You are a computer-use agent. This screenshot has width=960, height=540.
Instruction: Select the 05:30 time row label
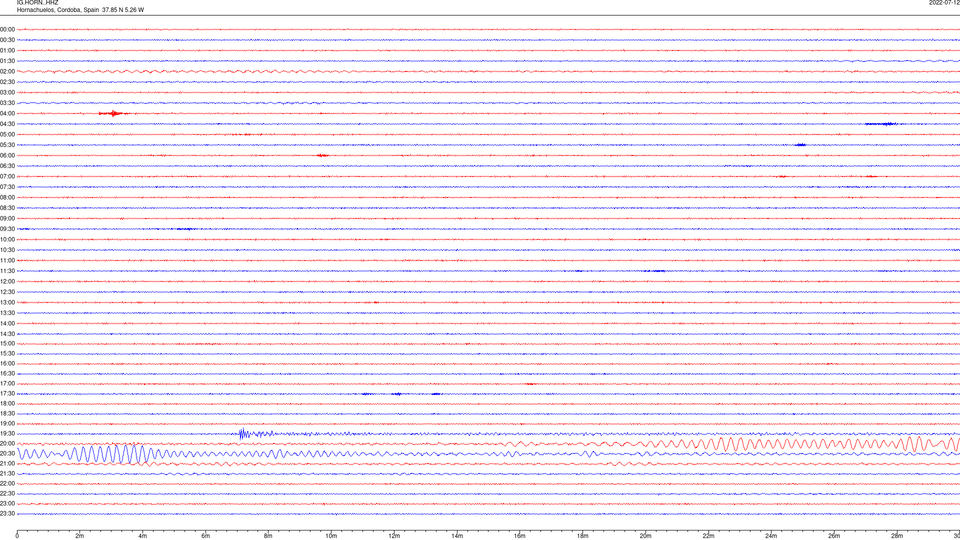pos(7,144)
